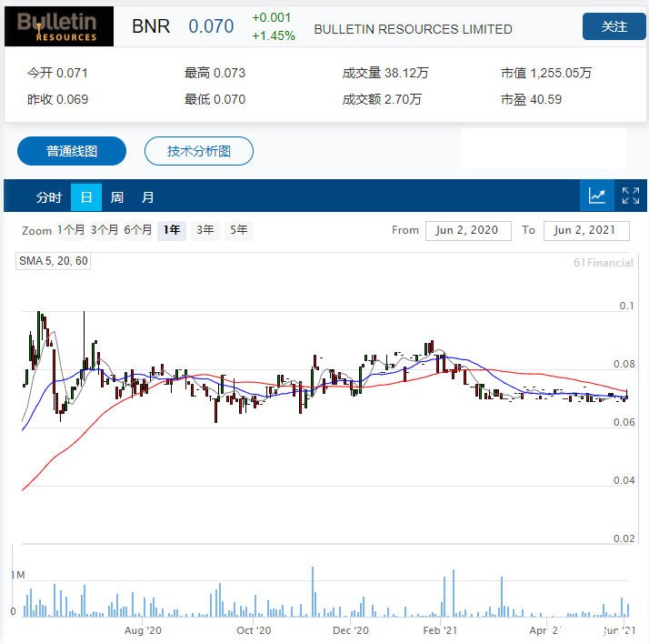
Task: Click the 市盈 40.59 value
Action: (532, 99)
